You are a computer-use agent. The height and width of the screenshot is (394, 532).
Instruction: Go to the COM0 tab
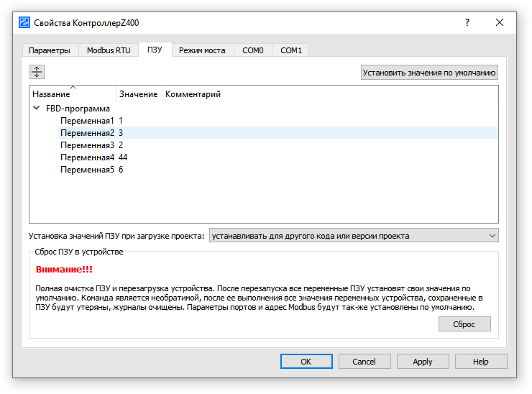pyautogui.click(x=253, y=50)
